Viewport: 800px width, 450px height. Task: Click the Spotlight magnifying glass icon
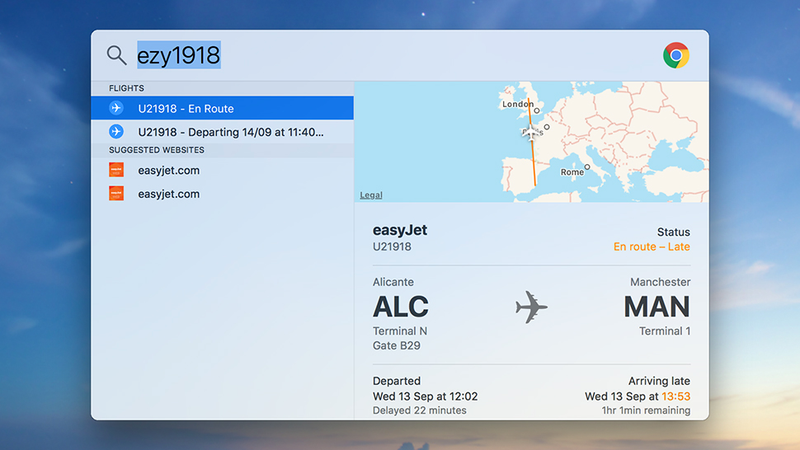[116, 55]
